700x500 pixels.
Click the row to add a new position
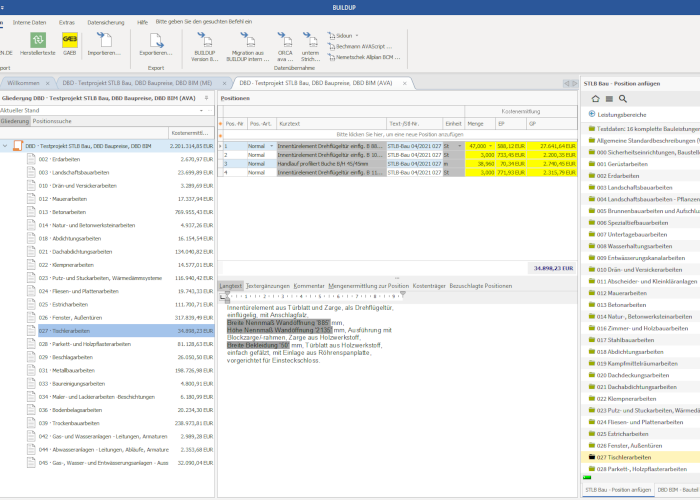tap(400, 134)
